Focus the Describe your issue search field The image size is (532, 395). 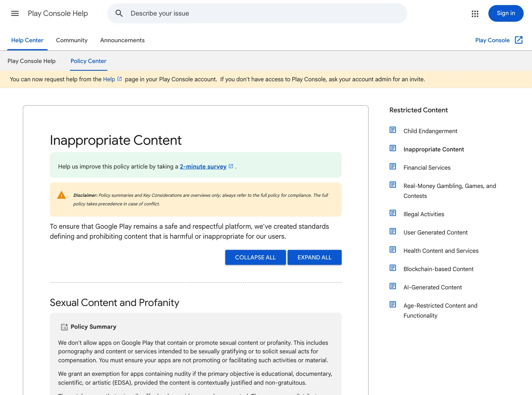[x=257, y=13]
